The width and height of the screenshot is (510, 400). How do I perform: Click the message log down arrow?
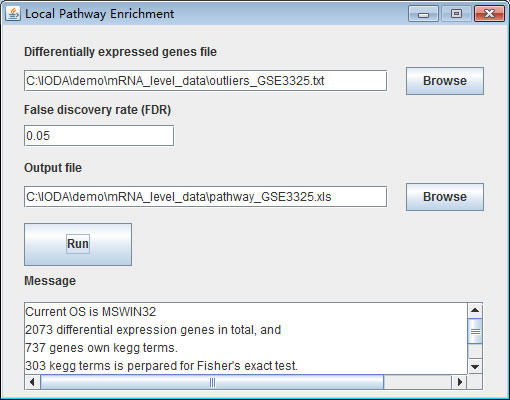pyautogui.click(x=475, y=367)
